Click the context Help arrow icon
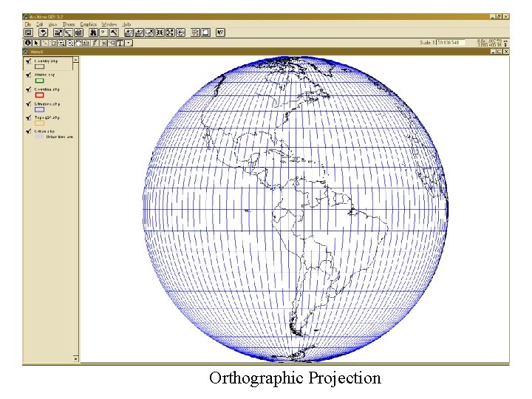 coord(220,33)
